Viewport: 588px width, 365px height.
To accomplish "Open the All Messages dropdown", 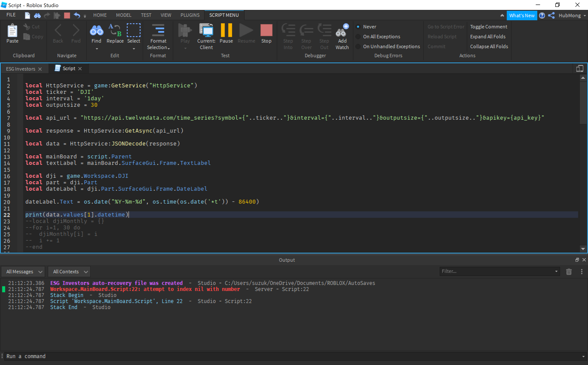I will pyautogui.click(x=23, y=272).
